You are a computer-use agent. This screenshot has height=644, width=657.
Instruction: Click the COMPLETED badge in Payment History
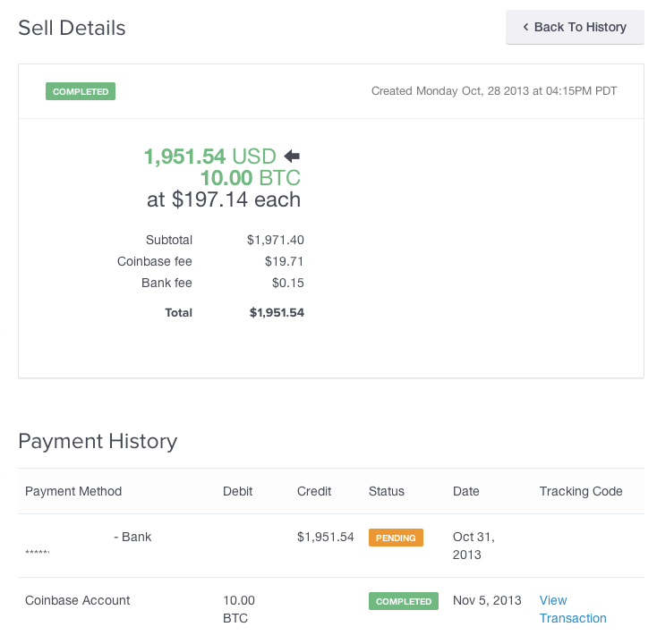click(404, 601)
